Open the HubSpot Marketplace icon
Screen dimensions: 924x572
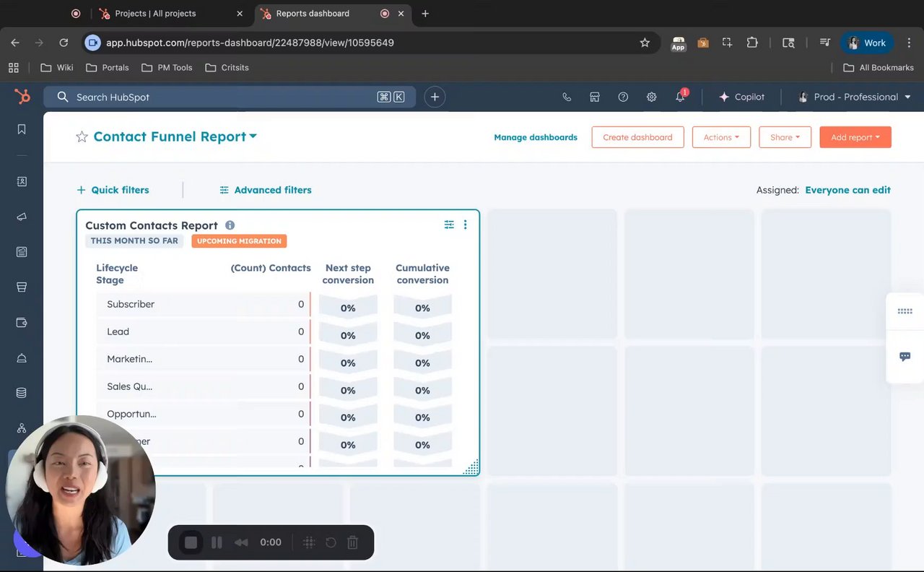pyautogui.click(x=595, y=97)
